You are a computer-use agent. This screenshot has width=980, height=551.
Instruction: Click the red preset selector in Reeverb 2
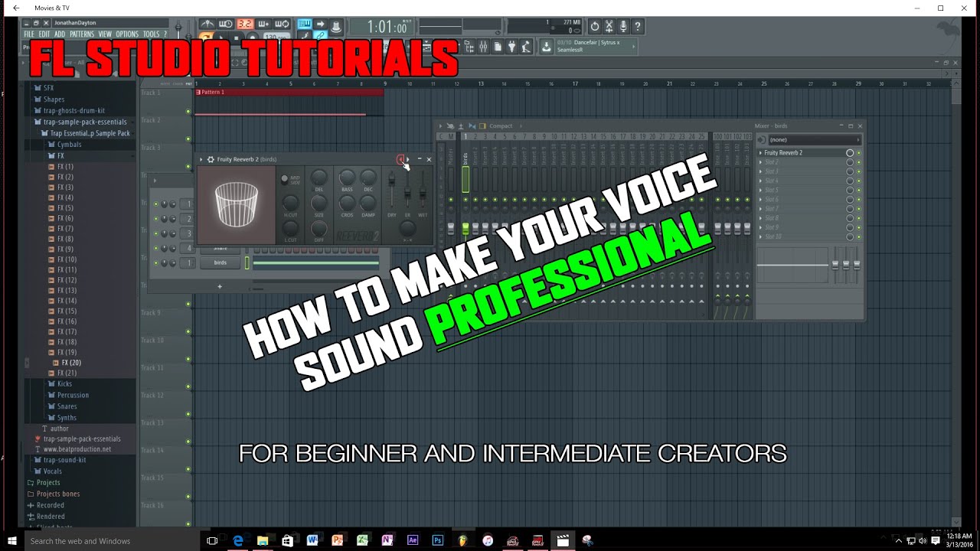(x=400, y=159)
